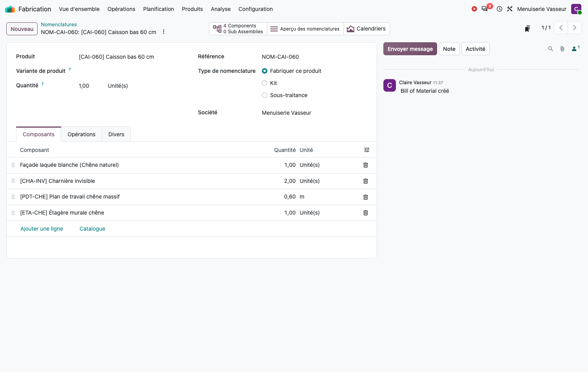This screenshot has width=588, height=372.
Task: Open column settings adjust icon
Action: tap(367, 150)
